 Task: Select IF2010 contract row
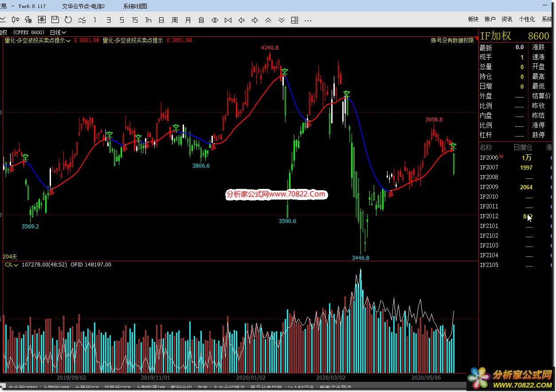tap(515, 196)
